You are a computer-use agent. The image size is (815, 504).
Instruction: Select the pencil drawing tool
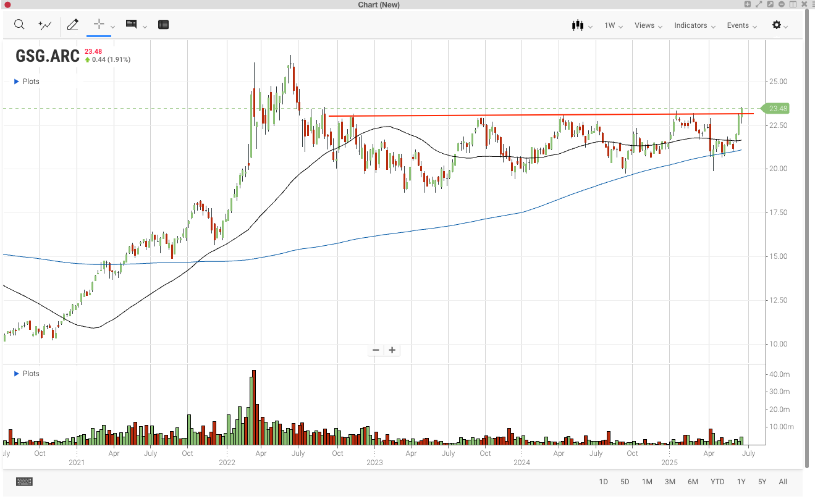click(72, 25)
